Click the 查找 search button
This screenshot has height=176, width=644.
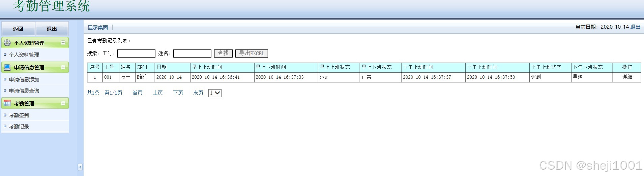pyautogui.click(x=223, y=53)
